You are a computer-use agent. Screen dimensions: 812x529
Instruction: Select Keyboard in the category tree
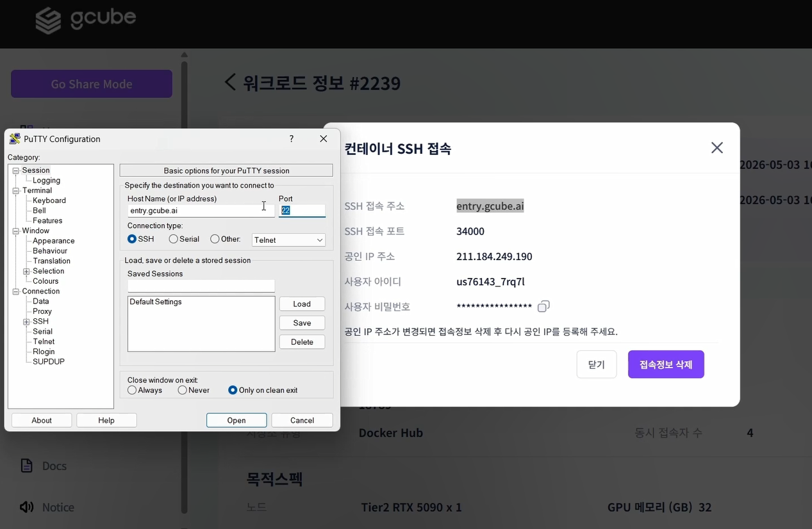click(x=49, y=200)
